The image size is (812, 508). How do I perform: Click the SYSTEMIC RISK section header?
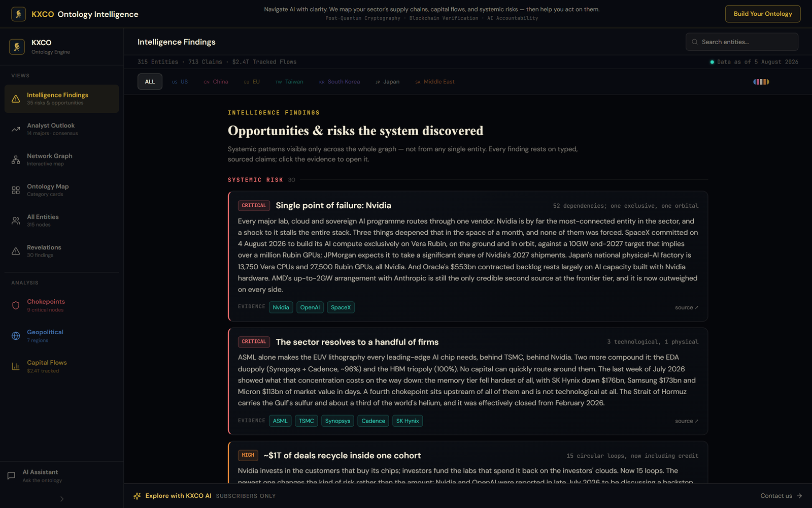(x=255, y=180)
